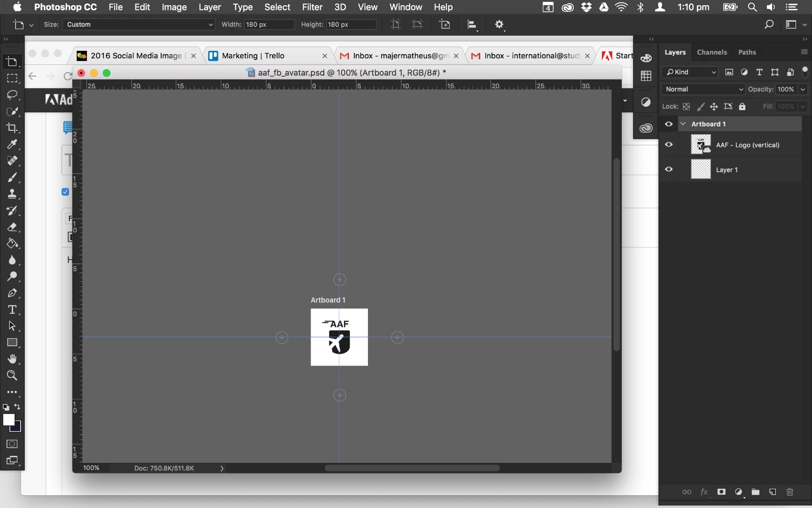Image resolution: width=812 pixels, height=508 pixels.
Task: Click the delete layer trash icon
Action: pyautogui.click(x=789, y=492)
